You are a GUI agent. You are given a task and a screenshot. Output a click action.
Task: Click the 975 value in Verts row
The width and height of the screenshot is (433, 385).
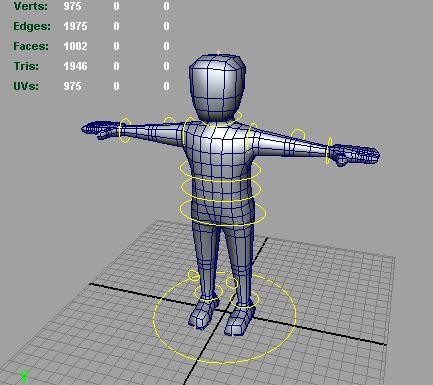pyautogui.click(x=72, y=6)
